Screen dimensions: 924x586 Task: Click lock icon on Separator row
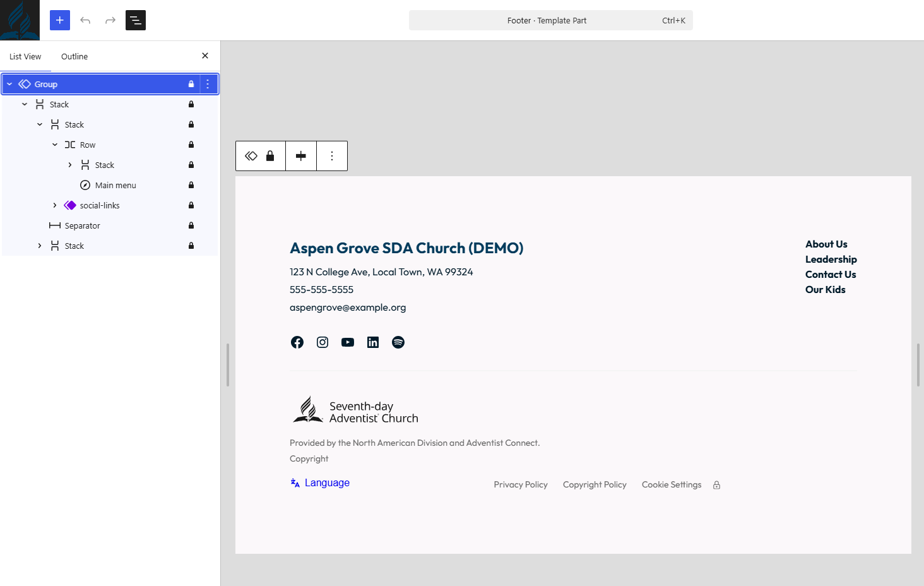(191, 225)
